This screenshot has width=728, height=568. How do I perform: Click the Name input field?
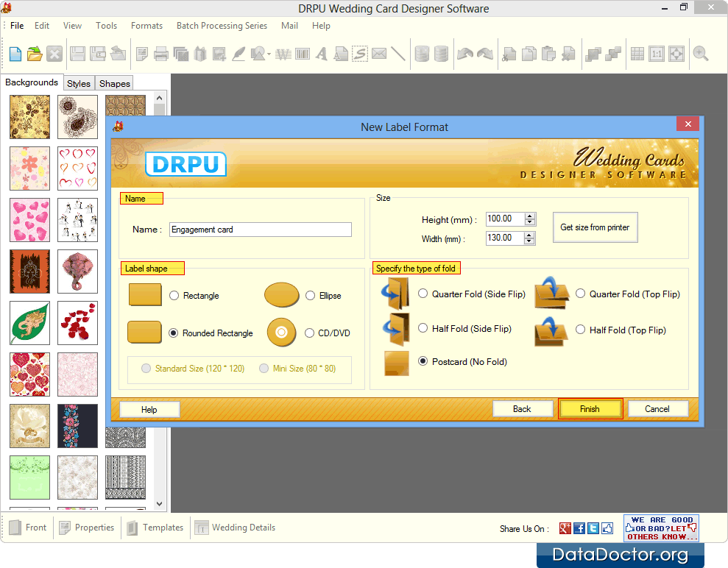pyautogui.click(x=260, y=230)
